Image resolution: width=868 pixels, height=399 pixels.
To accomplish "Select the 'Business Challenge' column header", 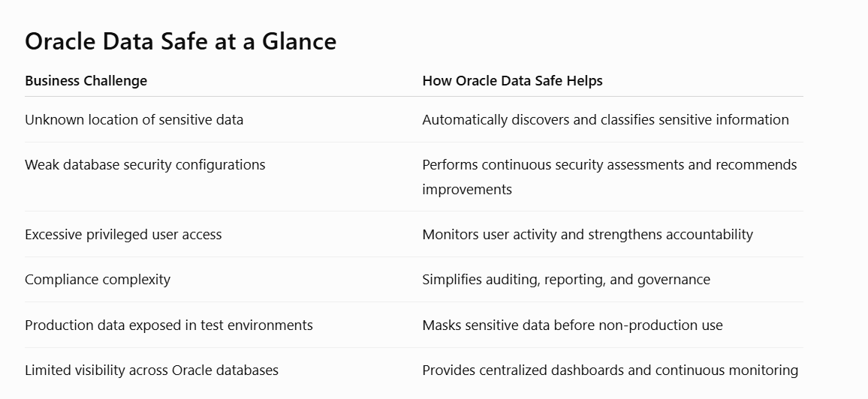I will 86,81.
